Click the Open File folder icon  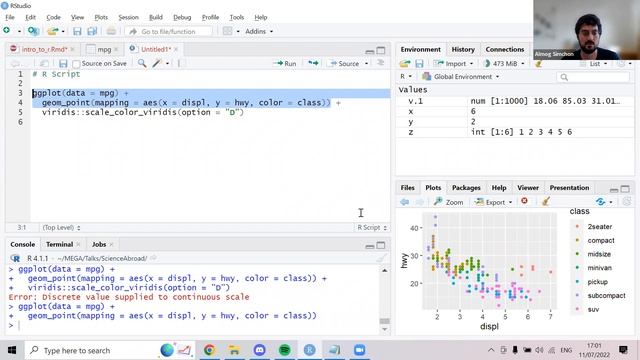(52, 31)
